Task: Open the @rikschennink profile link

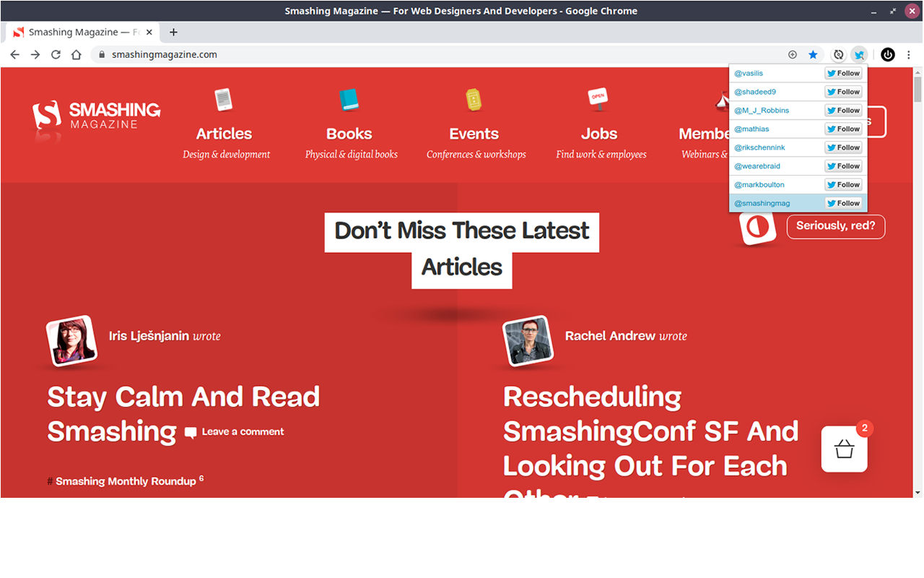Action: coord(759,148)
